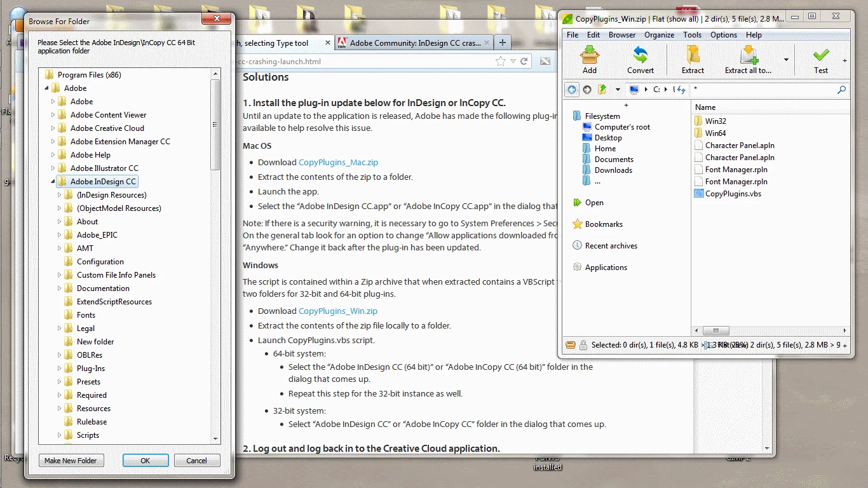Click Extract all to... in PeaZip toolbar
The height and width of the screenshot is (488, 868).
click(x=748, y=59)
